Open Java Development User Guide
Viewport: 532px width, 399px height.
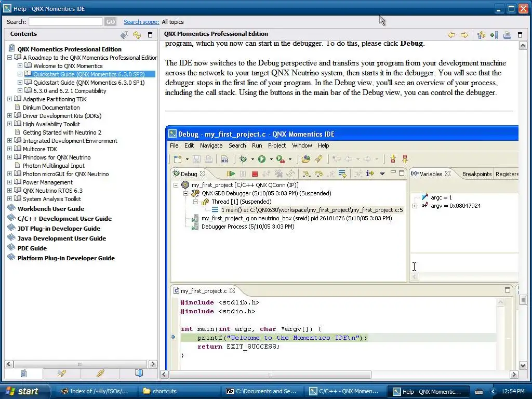click(x=62, y=238)
